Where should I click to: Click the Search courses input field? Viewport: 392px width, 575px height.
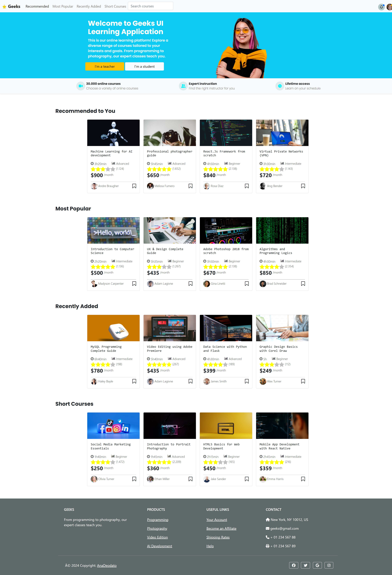coord(150,6)
